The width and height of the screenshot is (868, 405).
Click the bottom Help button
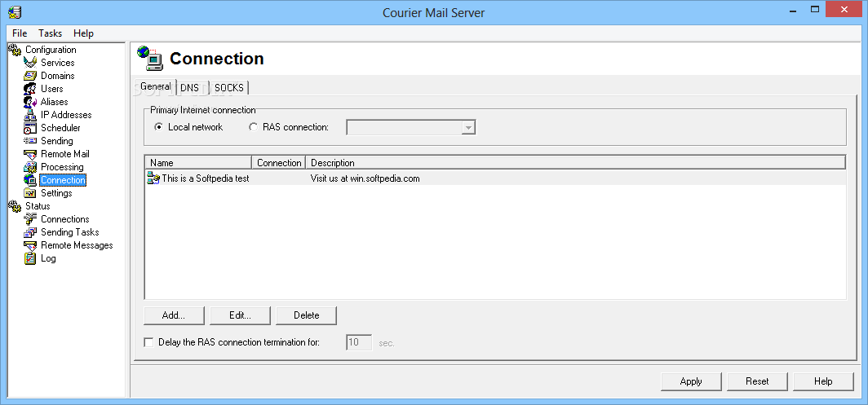pos(823,381)
